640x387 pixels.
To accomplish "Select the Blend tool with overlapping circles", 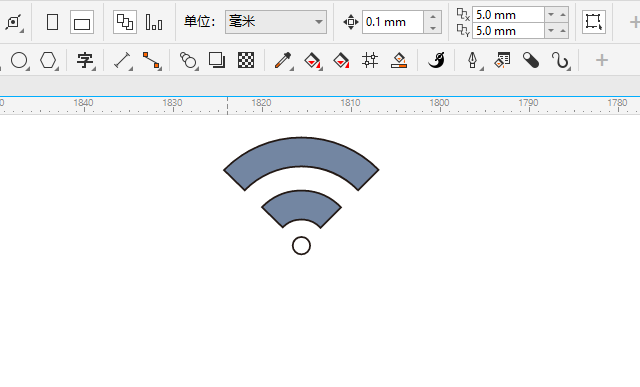I will tap(188, 61).
